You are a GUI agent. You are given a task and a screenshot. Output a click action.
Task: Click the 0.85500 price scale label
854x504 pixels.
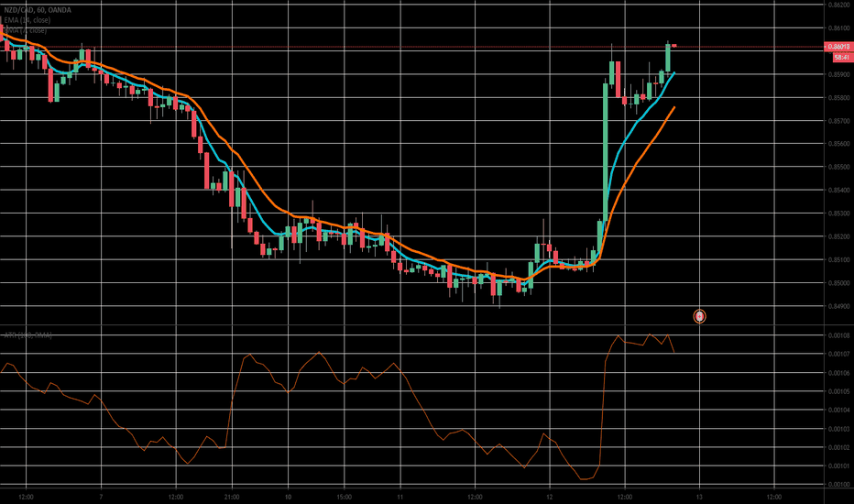839,168
